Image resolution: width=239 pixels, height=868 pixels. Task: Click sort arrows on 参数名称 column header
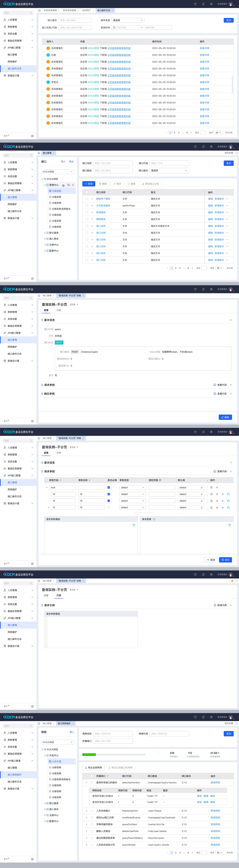click(x=89, y=480)
